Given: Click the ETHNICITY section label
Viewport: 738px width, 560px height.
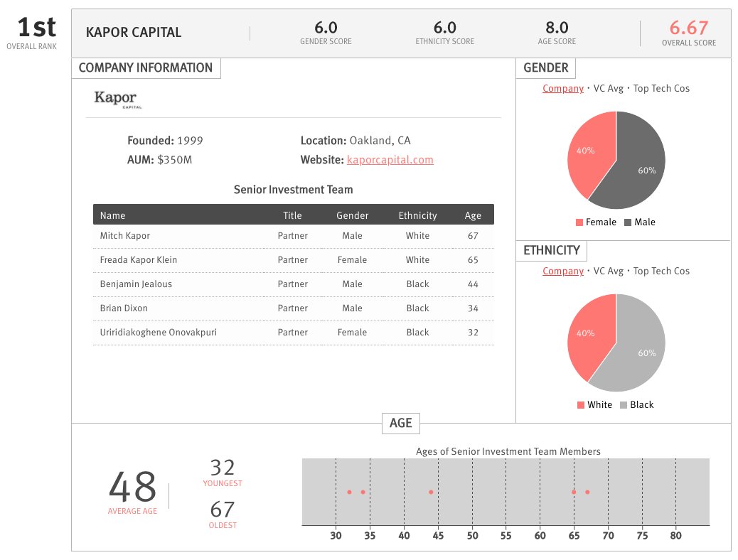Looking at the screenshot, I should pos(552,250).
